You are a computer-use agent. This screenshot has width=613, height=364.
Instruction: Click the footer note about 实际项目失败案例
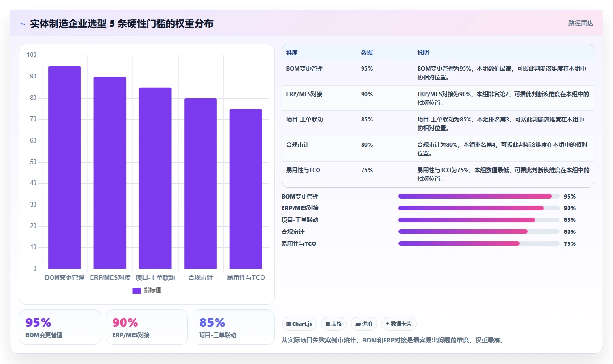[x=392, y=341]
